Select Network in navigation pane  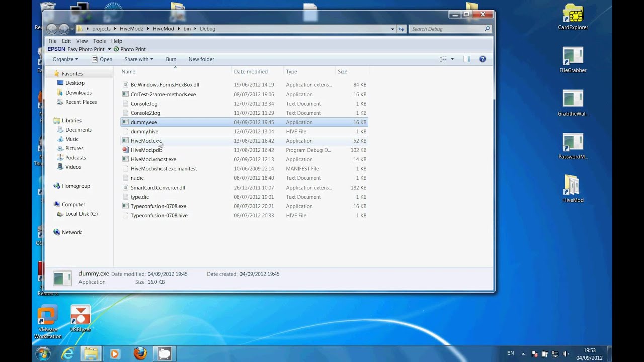pos(72,232)
